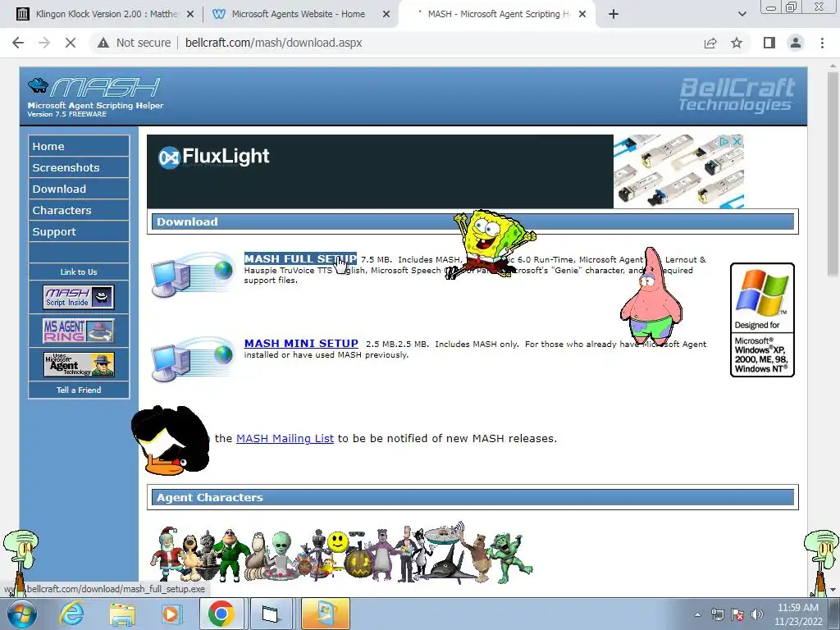Open a new browser tab
The height and width of the screenshot is (630, 840).
coord(614,15)
